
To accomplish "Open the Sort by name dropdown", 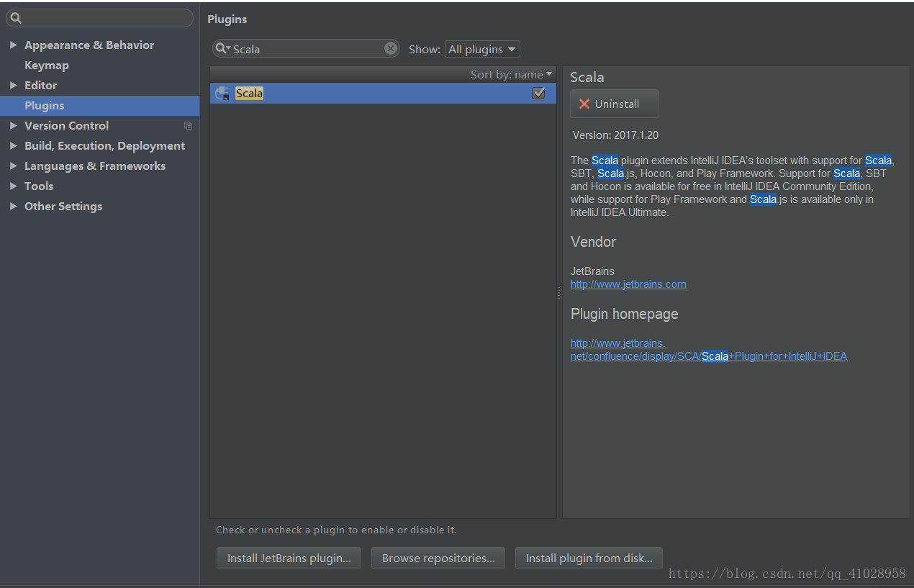I will (511, 74).
